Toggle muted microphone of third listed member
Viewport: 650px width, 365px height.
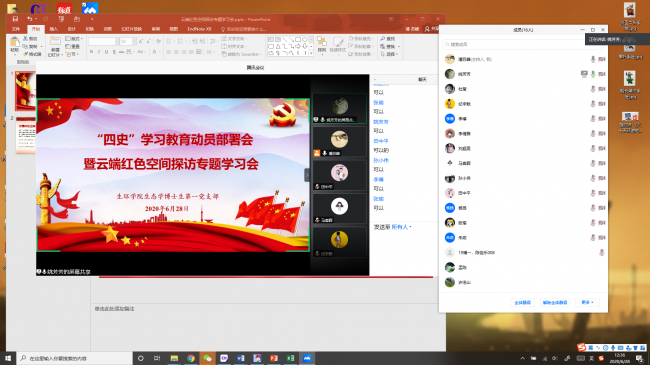(593, 89)
